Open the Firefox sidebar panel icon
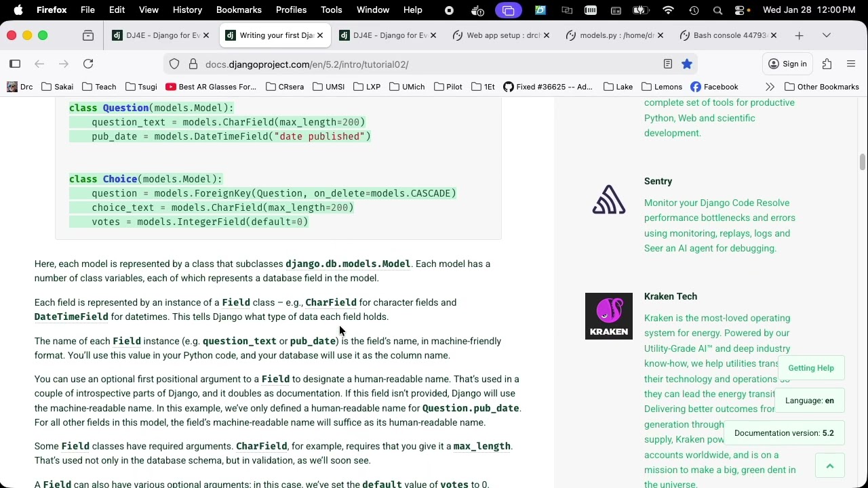The height and width of the screenshot is (488, 868). [15, 64]
